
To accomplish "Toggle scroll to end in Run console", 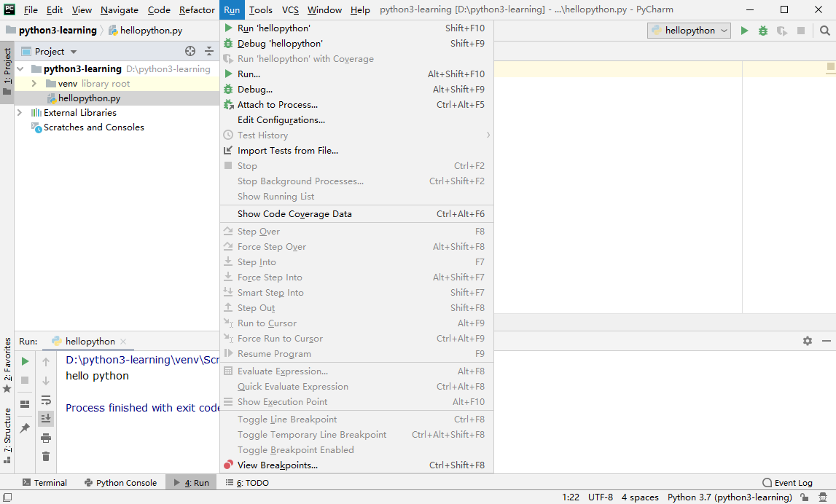I will pyautogui.click(x=46, y=419).
